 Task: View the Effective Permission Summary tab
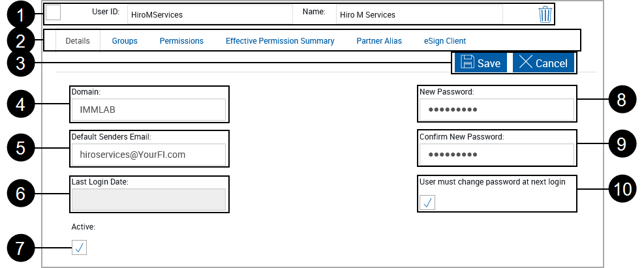280,41
